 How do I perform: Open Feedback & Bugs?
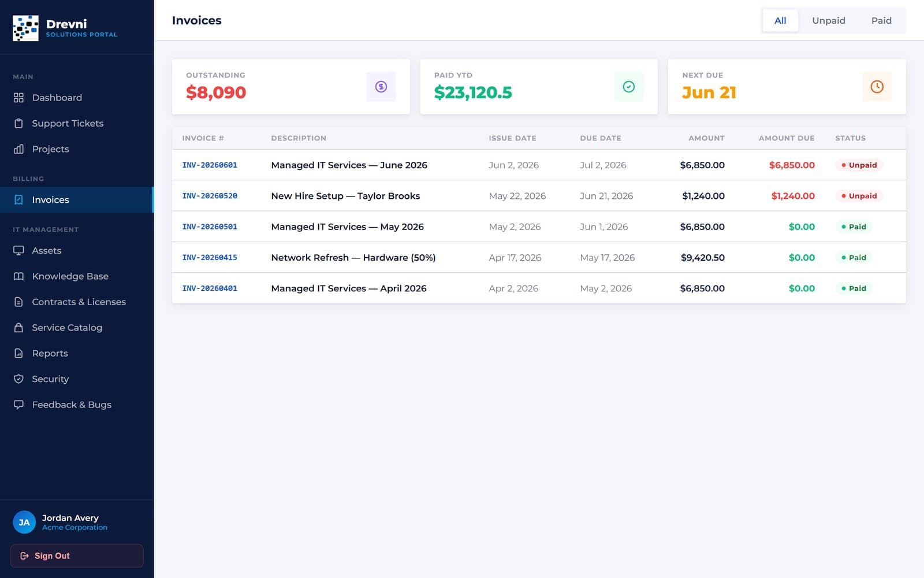(77, 405)
